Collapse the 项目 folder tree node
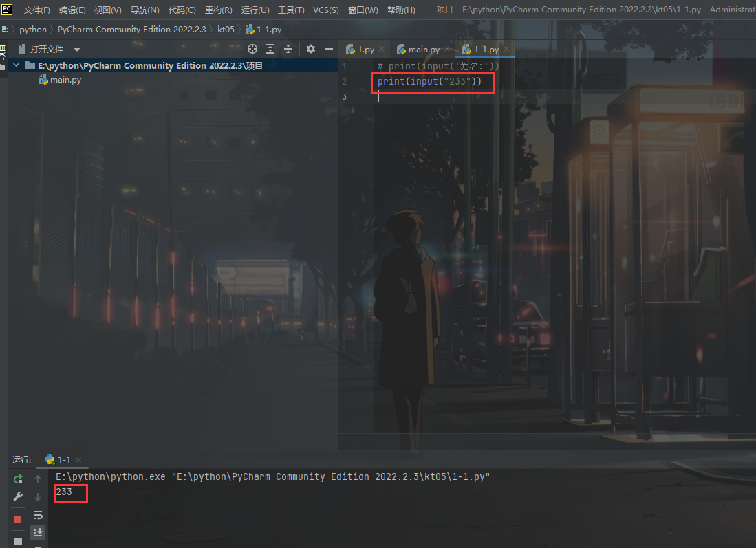Image resolution: width=756 pixels, height=548 pixels. coord(16,65)
